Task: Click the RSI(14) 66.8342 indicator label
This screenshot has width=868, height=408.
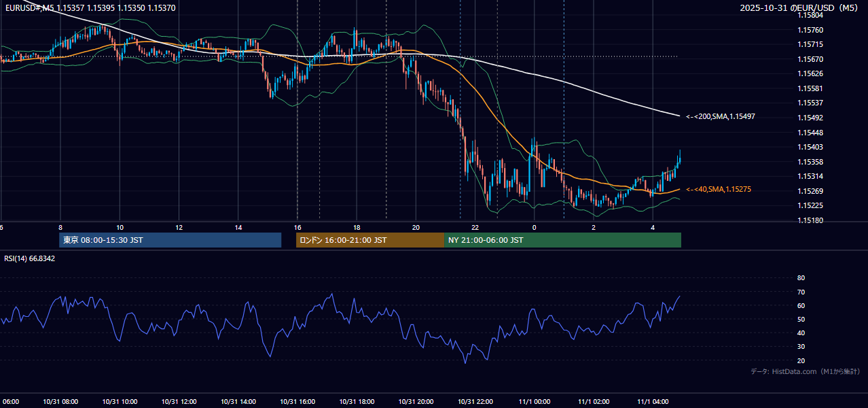Action: point(30,258)
